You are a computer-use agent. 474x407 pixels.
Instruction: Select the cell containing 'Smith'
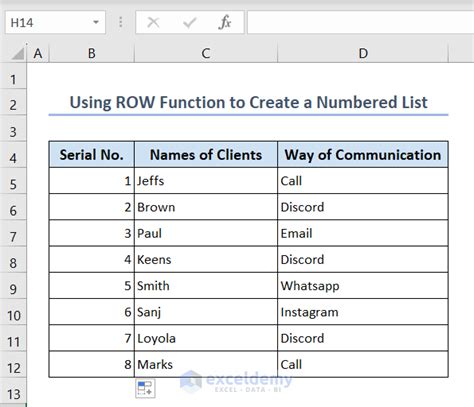click(x=206, y=286)
